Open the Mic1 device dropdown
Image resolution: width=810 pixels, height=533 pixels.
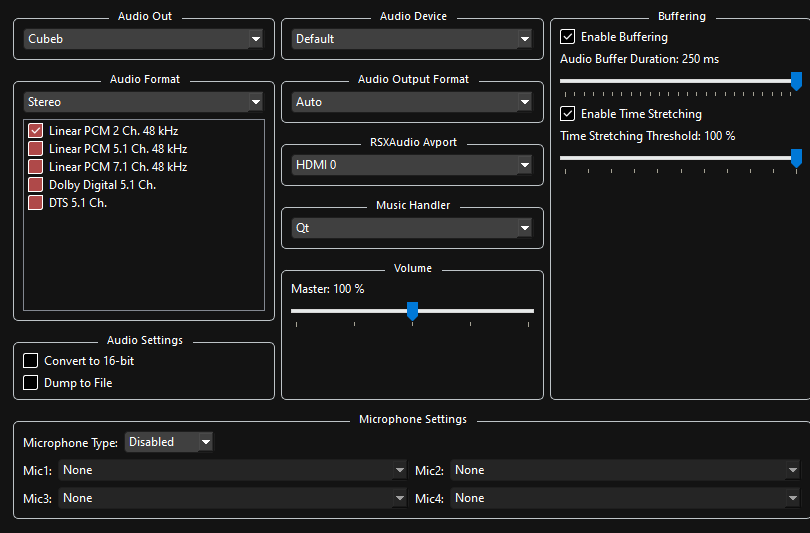point(232,470)
